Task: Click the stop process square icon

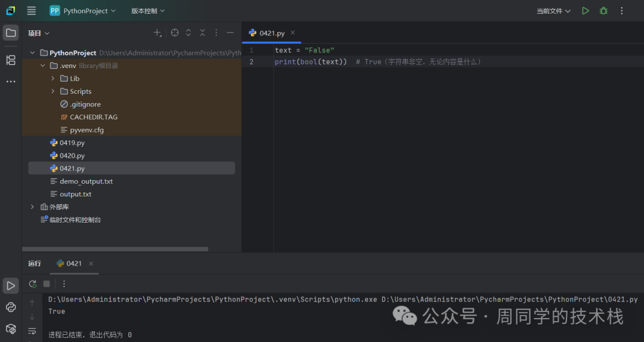Action: click(47, 284)
